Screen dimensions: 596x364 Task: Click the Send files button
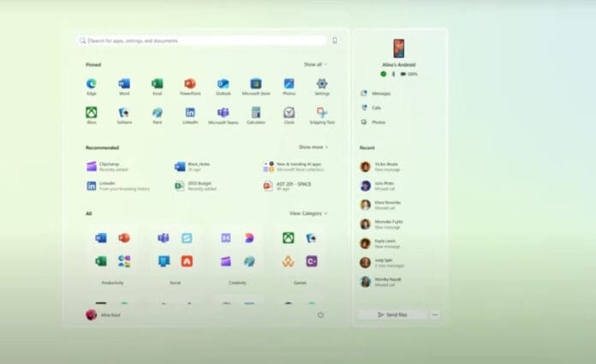pos(392,314)
